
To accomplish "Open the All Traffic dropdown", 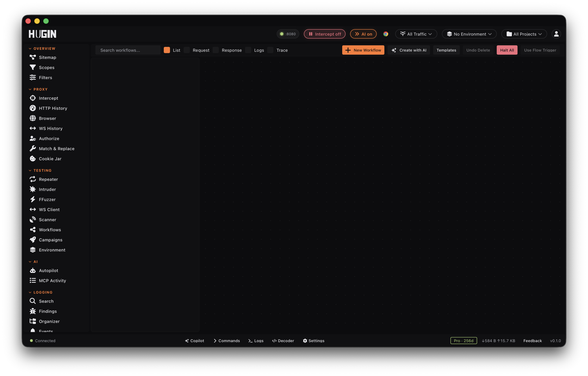I will click(x=416, y=34).
